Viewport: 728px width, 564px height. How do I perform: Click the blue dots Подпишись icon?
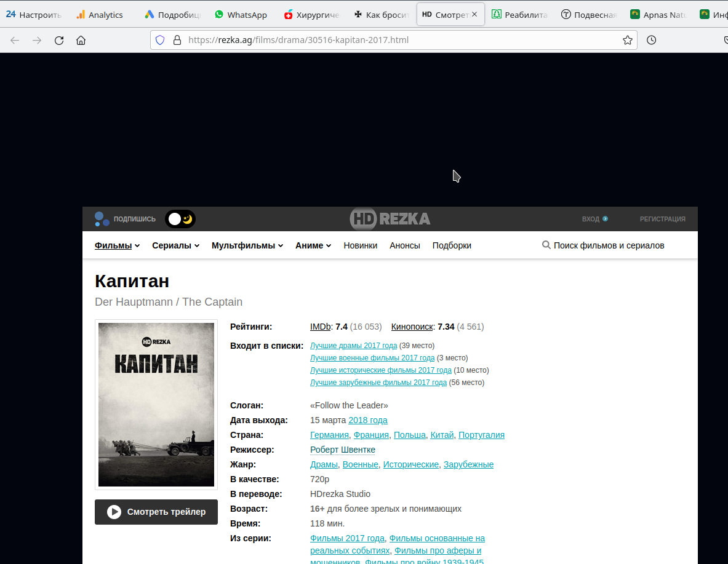point(102,218)
